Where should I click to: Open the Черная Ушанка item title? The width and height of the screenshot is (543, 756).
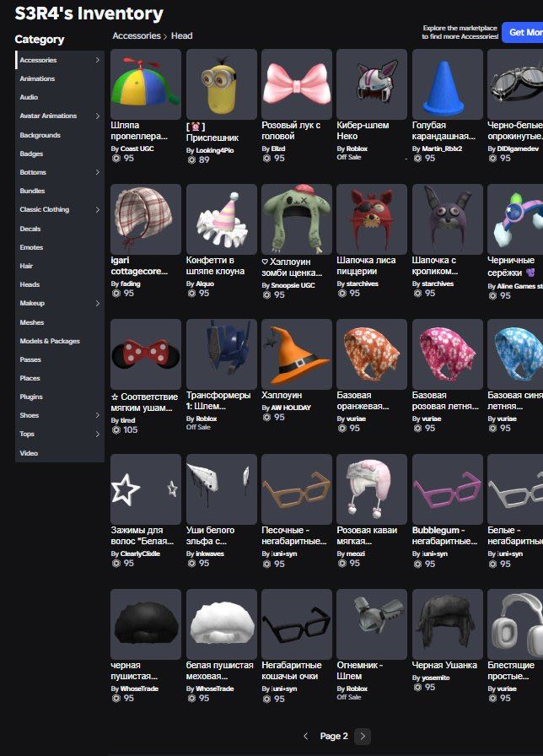click(x=444, y=665)
